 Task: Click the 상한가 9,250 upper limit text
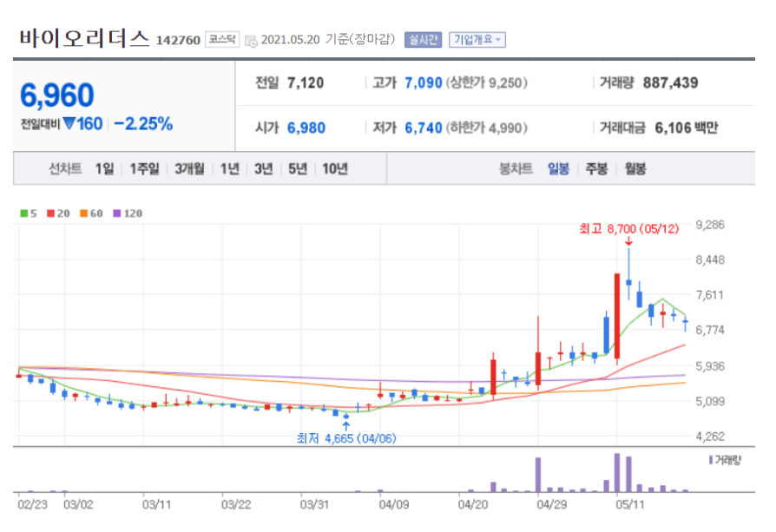point(487,82)
